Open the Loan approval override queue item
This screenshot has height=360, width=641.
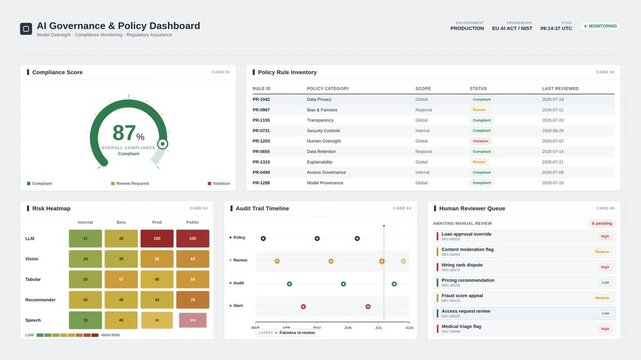(524, 236)
